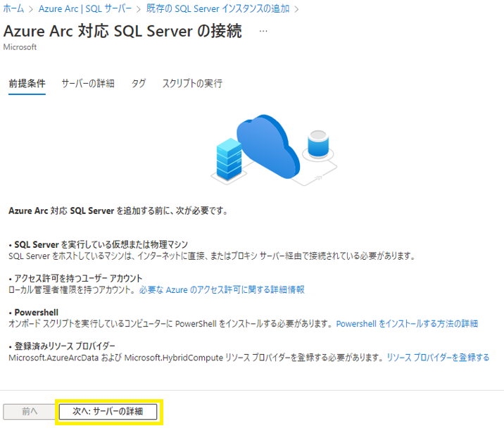Click the Powershell bullet heading
The height and width of the screenshot is (433, 504).
[37, 313]
